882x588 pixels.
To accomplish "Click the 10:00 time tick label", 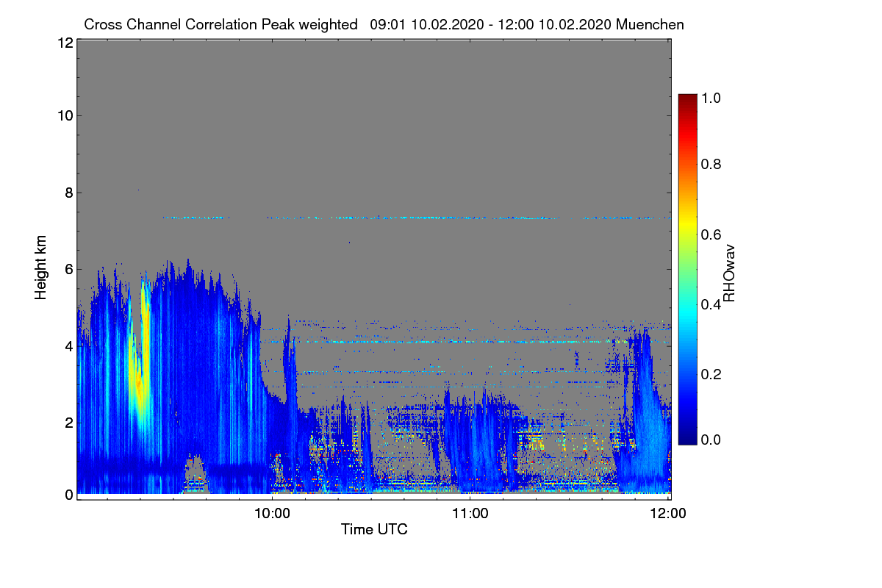I will (x=273, y=514).
